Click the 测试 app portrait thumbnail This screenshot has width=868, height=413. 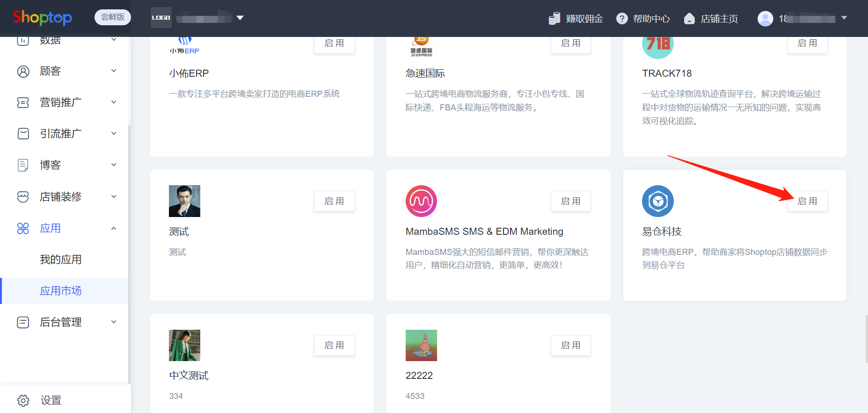pyautogui.click(x=184, y=201)
